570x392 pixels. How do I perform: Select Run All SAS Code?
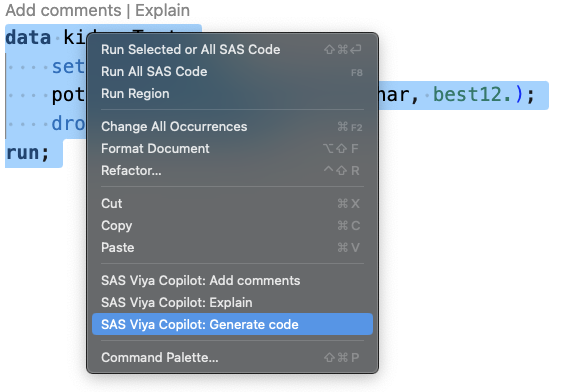pyautogui.click(x=232, y=72)
